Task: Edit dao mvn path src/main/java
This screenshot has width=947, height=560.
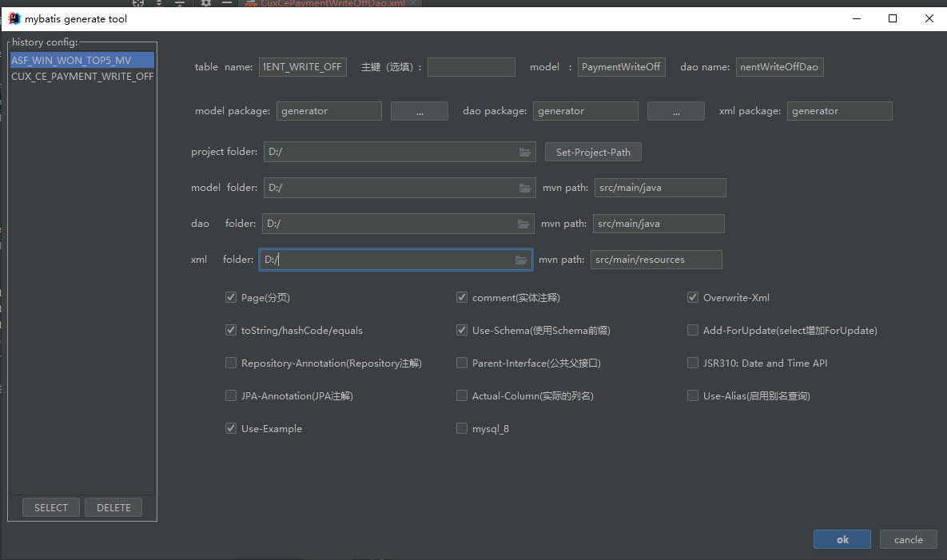Action: [x=659, y=224]
